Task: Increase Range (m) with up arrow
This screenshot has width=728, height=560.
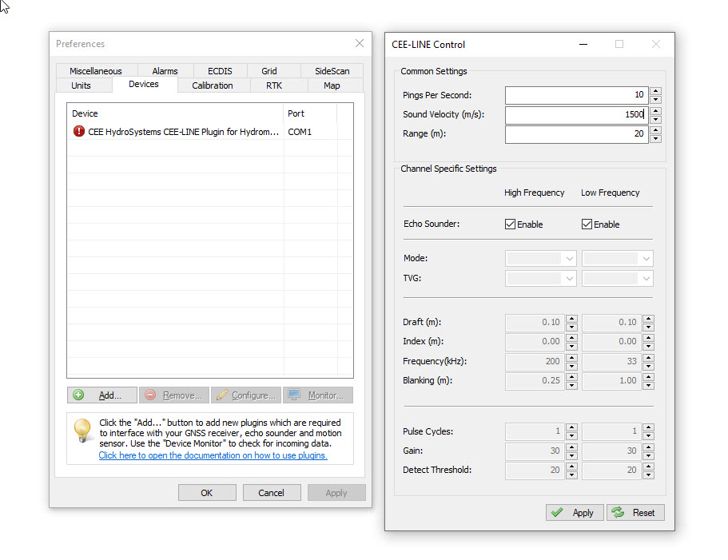Action: pos(655,129)
